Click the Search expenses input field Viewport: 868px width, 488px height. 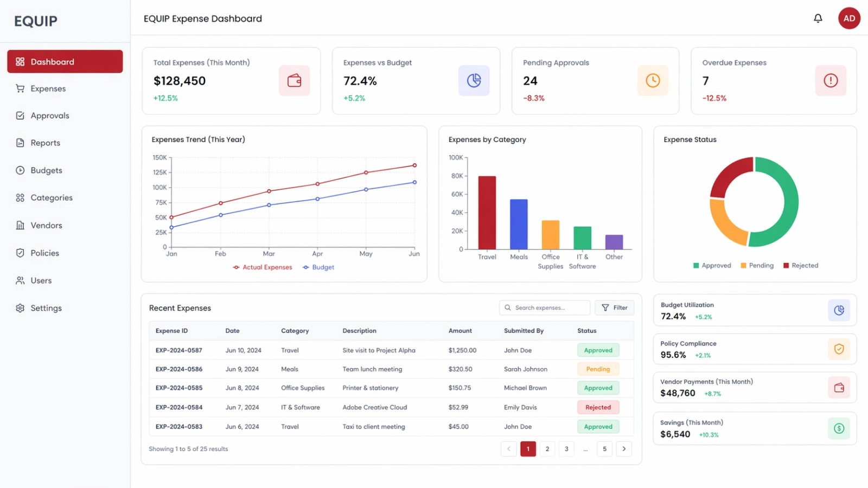pyautogui.click(x=545, y=308)
